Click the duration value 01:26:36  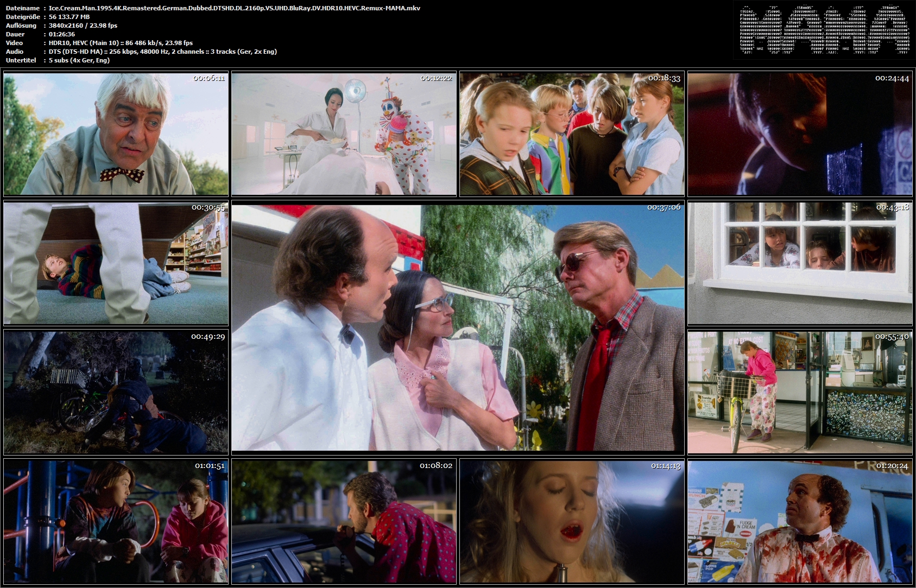point(61,34)
